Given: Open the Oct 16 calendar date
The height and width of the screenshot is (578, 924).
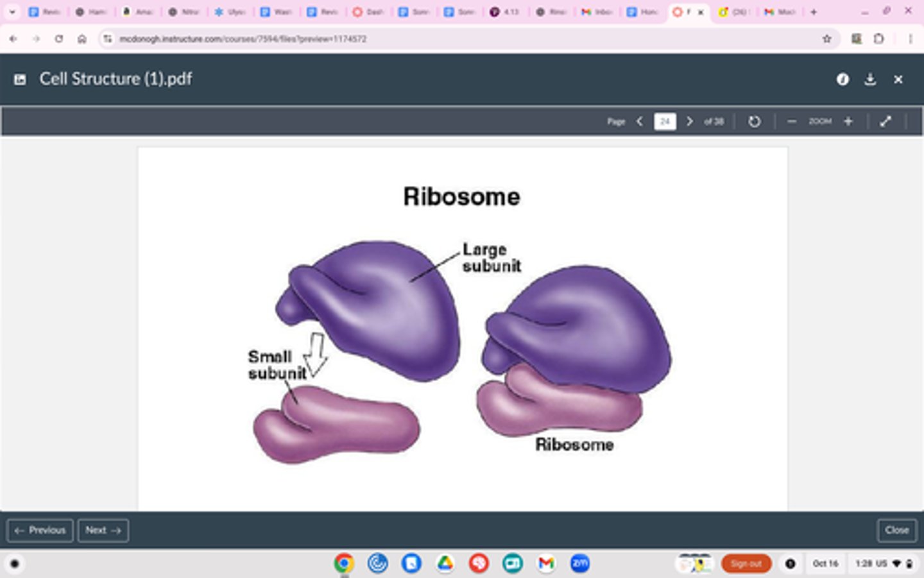Looking at the screenshot, I should click(x=826, y=563).
